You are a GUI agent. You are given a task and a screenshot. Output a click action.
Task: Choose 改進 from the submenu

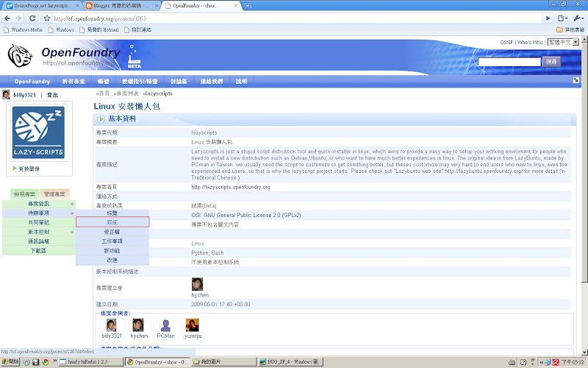(x=112, y=260)
